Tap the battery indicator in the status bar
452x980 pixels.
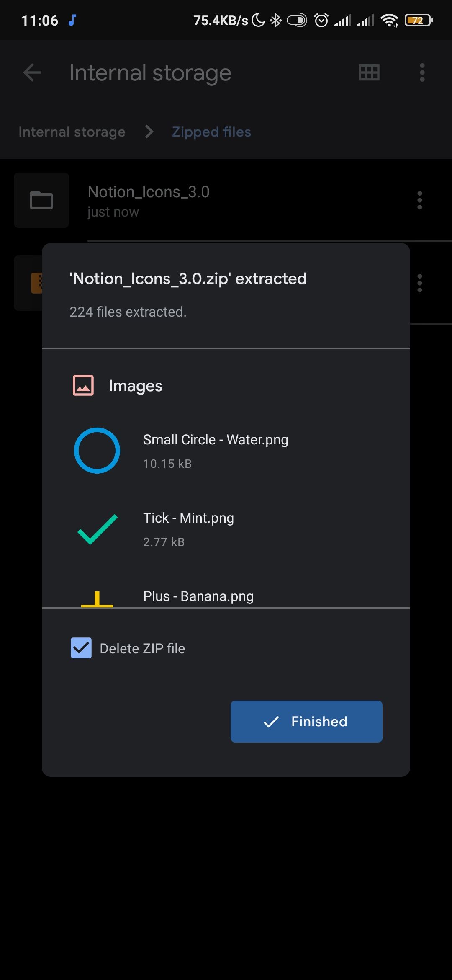point(417,20)
